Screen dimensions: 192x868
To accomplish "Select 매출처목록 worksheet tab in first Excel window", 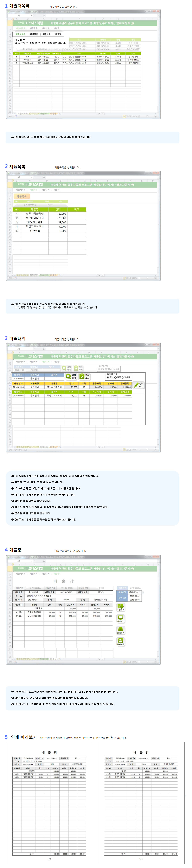I will click(22, 114).
